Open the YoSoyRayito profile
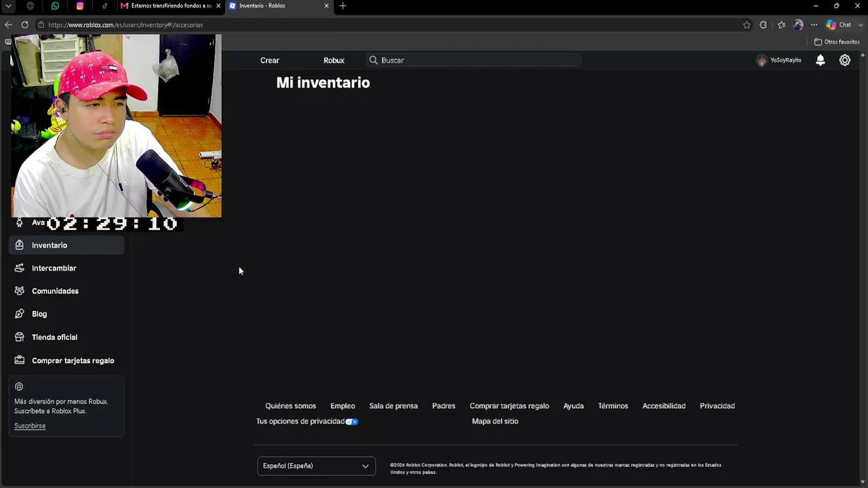Image resolution: width=868 pixels, height=488 pixels. click(779, 60)
